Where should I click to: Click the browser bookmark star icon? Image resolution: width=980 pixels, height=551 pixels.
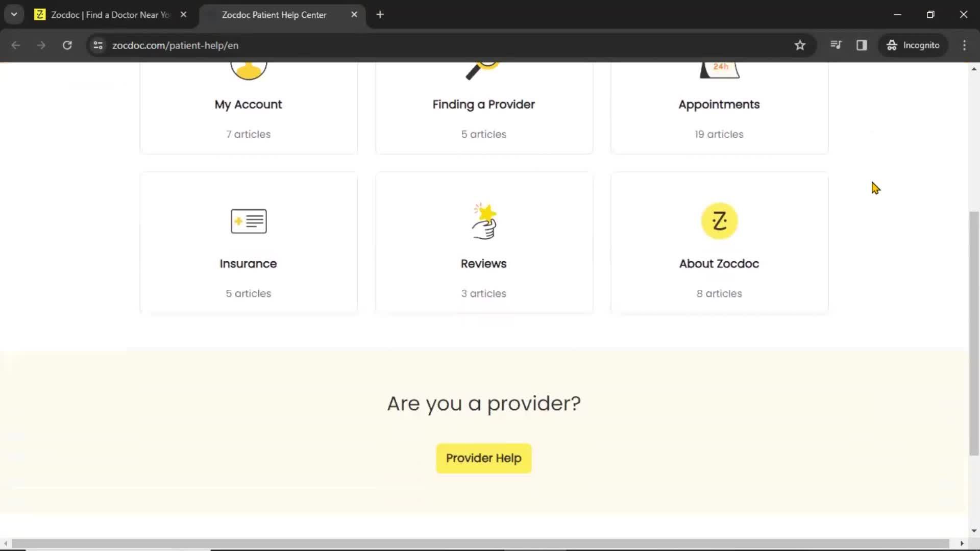800,45
